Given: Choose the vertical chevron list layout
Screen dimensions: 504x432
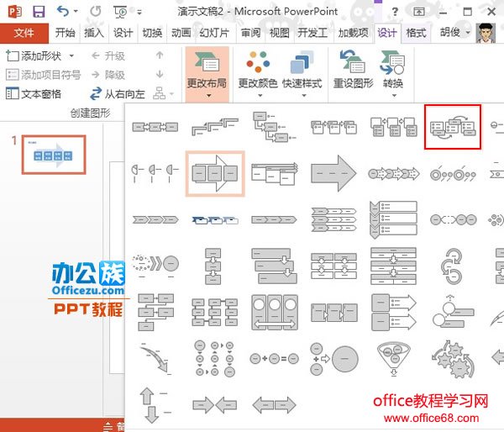Looking at the screenshot, I should point(393,219).
